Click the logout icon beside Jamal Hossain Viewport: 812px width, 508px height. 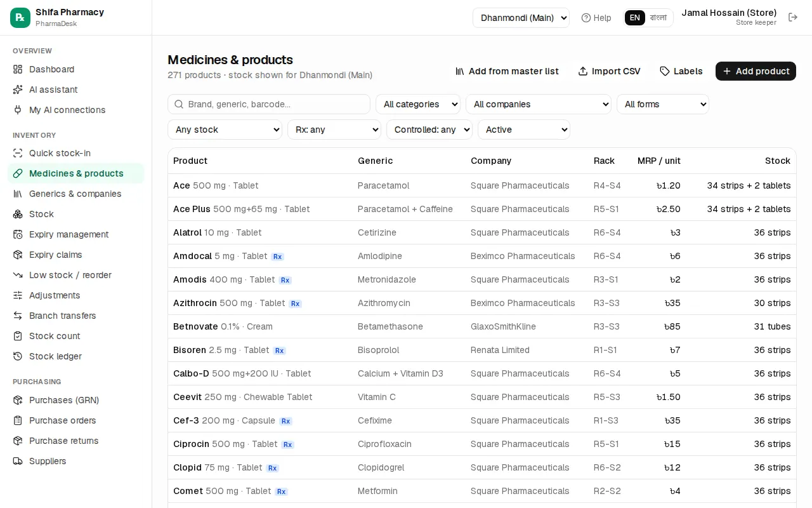(x=793, y=18)
